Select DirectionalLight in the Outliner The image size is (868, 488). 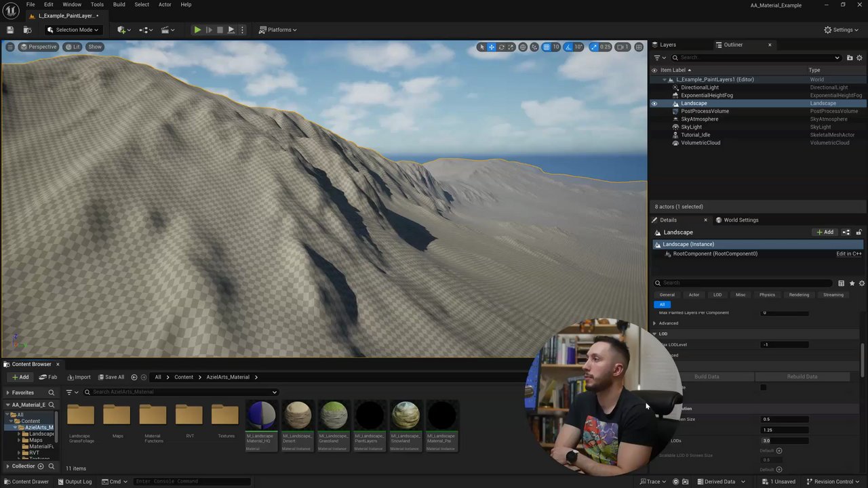coord(700,87)
